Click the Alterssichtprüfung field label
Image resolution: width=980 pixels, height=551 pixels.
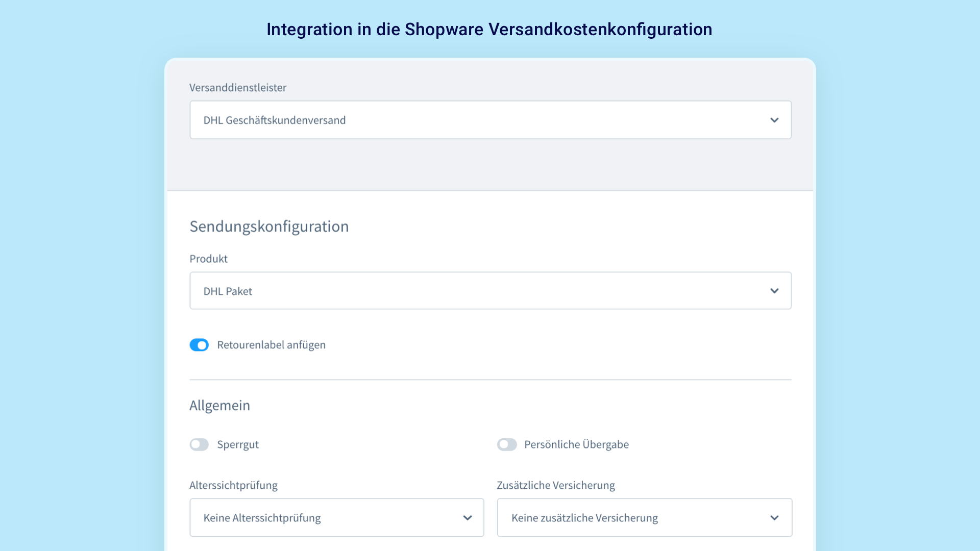point(233,485)
